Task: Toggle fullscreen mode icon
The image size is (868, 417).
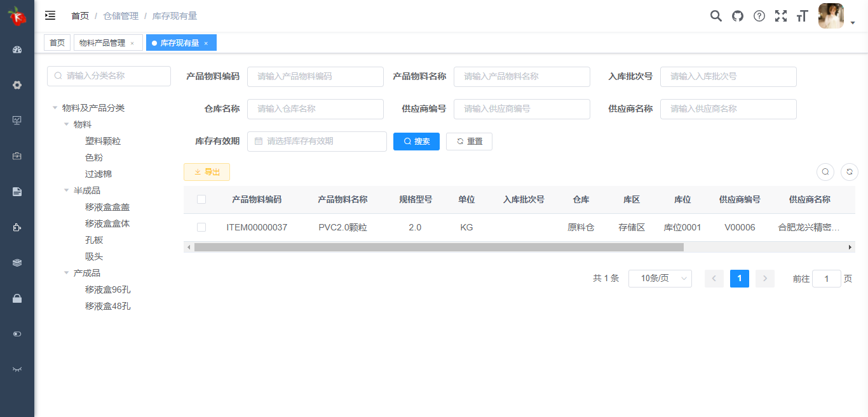Action: 781,17
